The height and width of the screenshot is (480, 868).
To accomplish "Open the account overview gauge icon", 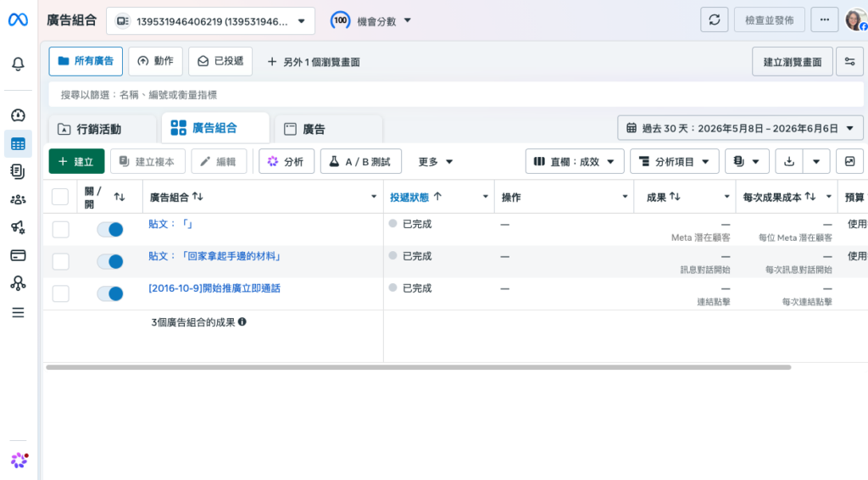I will tap(19, 115).
